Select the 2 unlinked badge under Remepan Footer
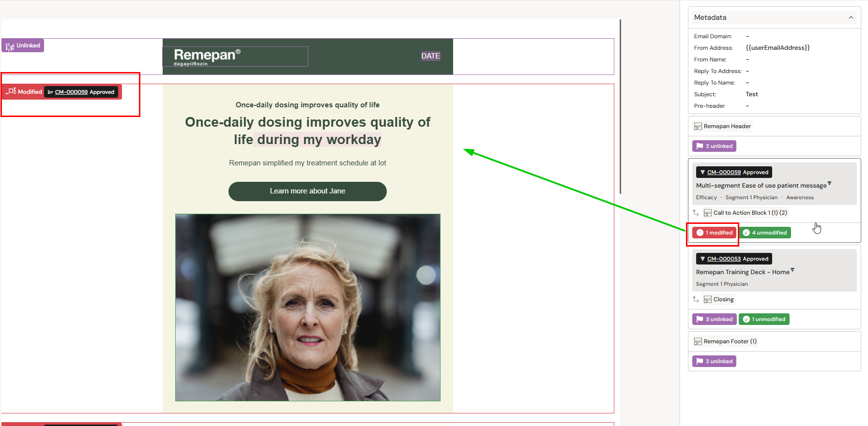The height and width of the screenshot is (426, 868). coord(714,361)
